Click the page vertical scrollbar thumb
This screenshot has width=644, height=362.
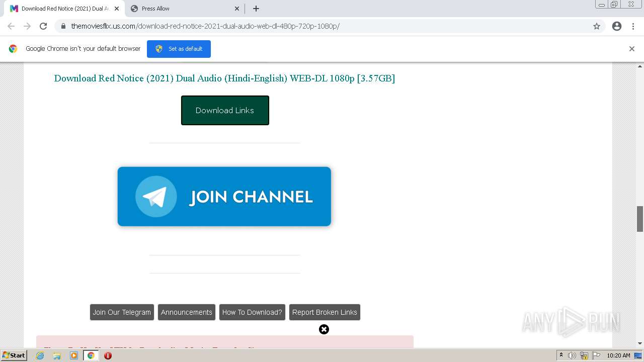(640, 219)
